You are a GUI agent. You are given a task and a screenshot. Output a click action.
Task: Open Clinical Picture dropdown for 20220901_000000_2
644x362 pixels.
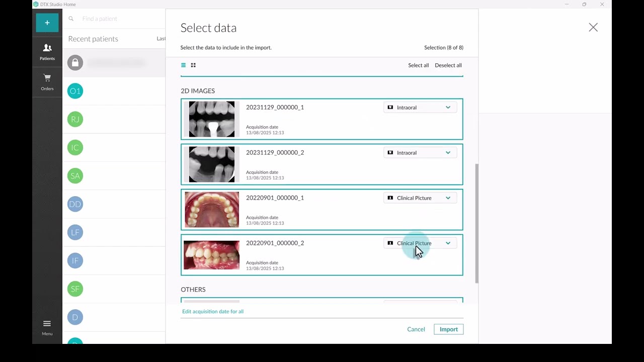[420, 243]
